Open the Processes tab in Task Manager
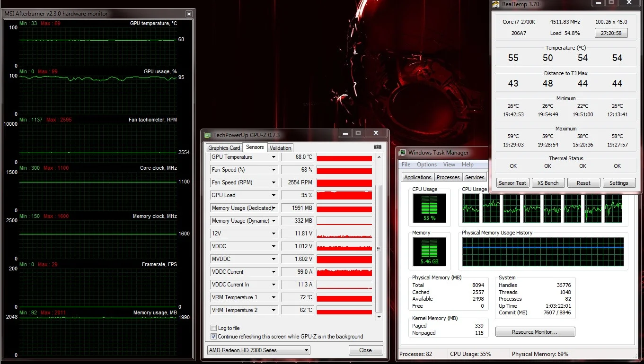The height and width of the screenshot is (364, 644). point(448,177)
